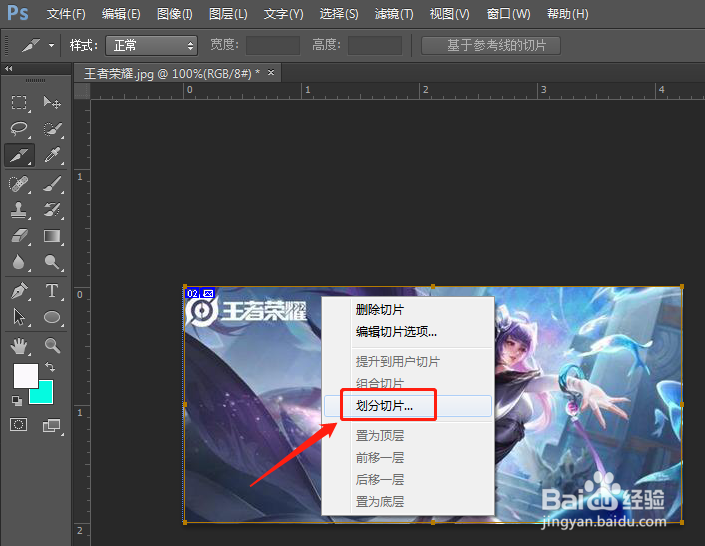Open the 滤镜(T) menu
Image resolution: width=705 pixels, height=546 pixels.
(394, 14)
